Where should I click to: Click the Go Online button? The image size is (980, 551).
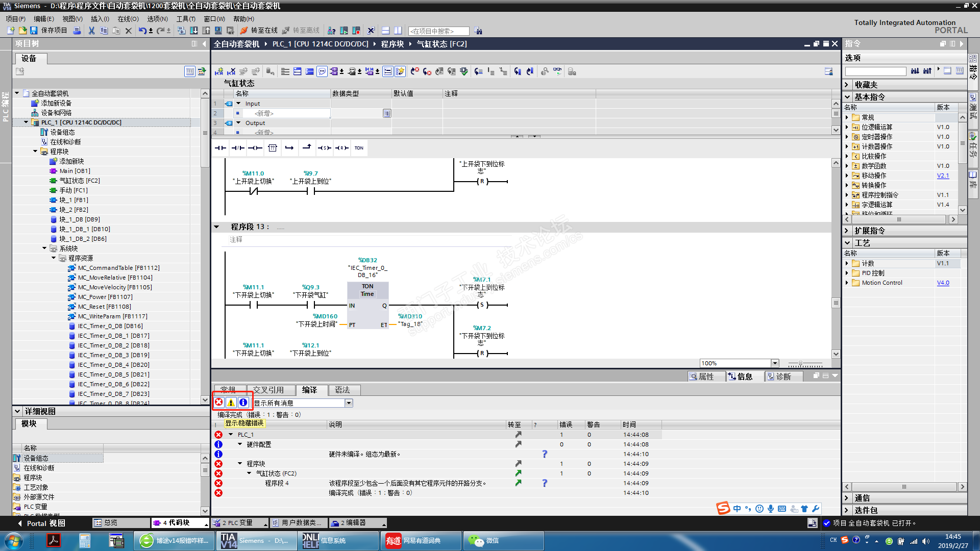pos(259,31)
